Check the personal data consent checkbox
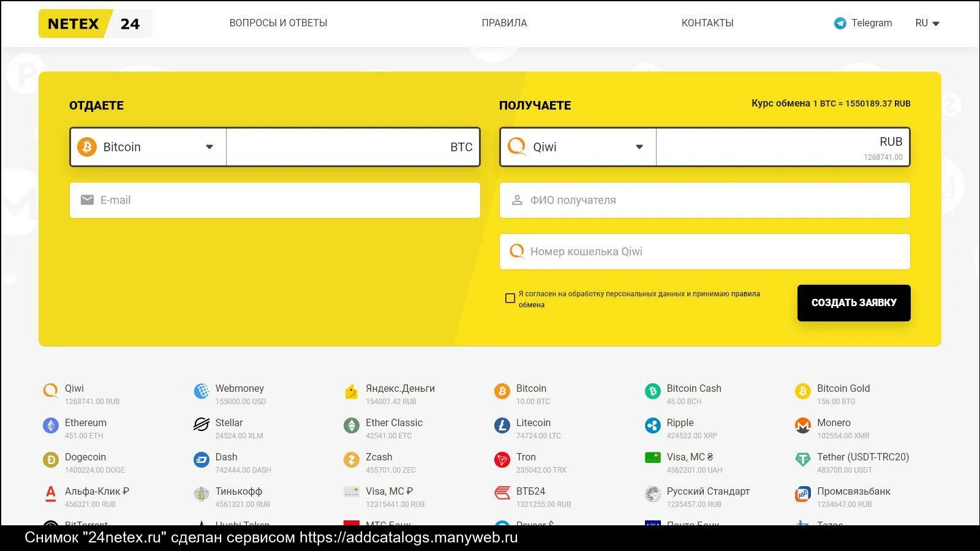 coord(510,298)
